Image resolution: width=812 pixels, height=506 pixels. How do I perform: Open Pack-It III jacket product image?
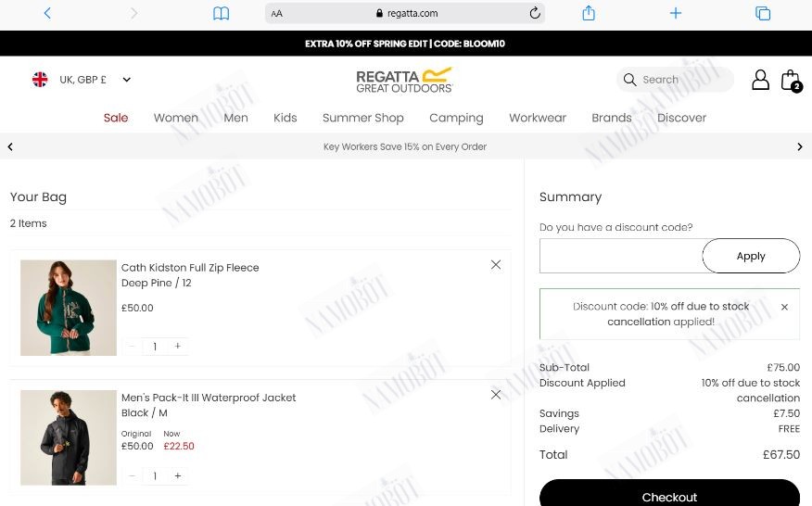pyautogui.click(x=69, y=437)
